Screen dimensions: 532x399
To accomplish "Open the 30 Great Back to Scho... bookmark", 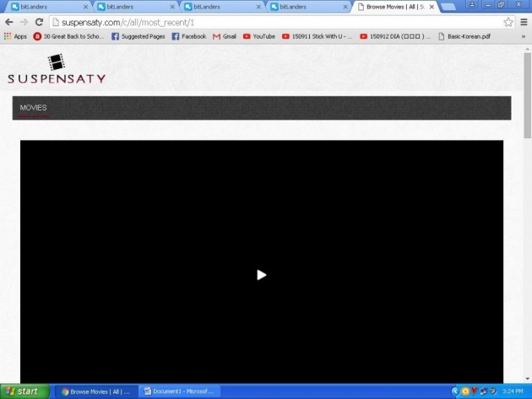I will pos(68,36).
